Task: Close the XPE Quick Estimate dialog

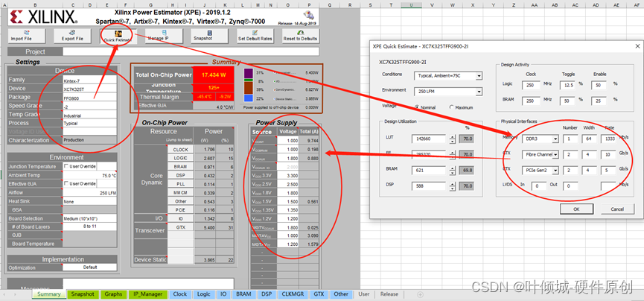Action: pos(637,46)
